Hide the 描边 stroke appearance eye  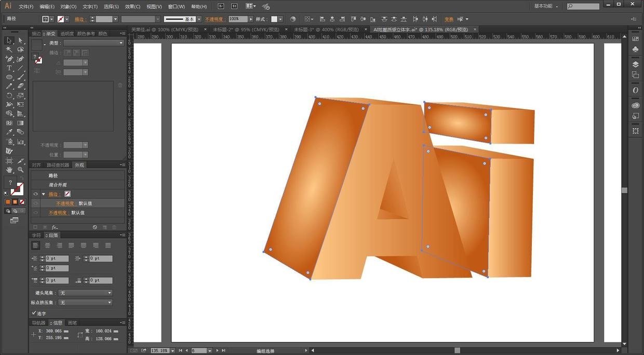[35, 194]
